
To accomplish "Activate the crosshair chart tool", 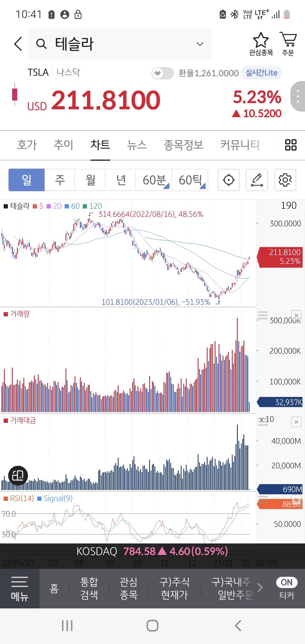I will (x=228, y=180).
